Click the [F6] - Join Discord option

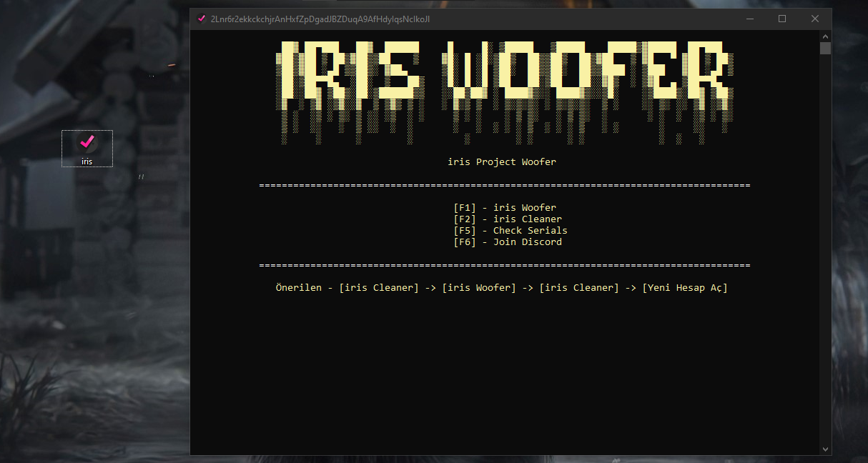508,242
